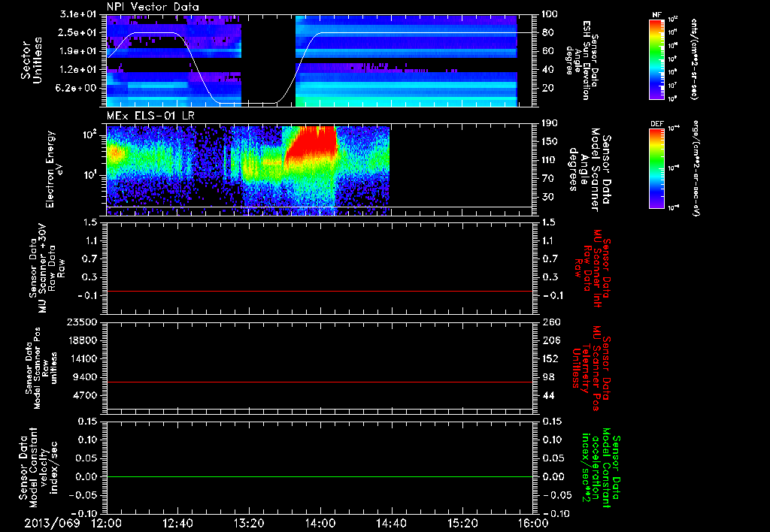Select the "NPI Vector Data" panel title
The height and width of the screenshot is (532, 770).
[x=153, y=7]
